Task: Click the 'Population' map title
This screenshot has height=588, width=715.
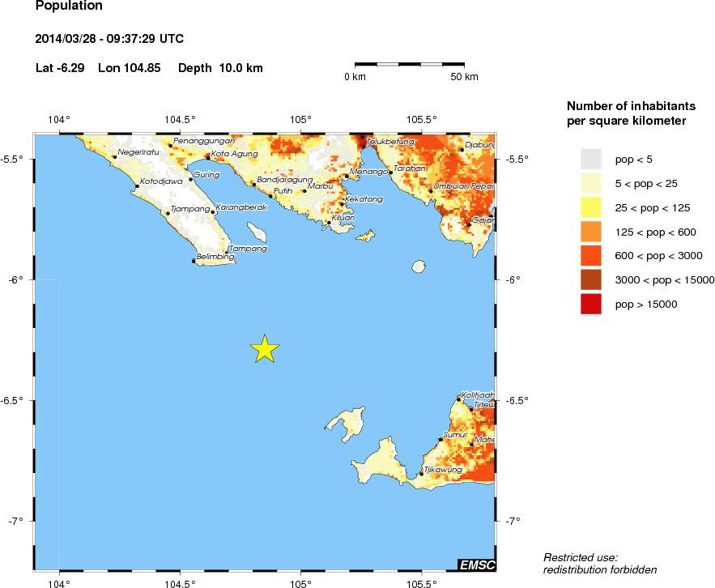Action: tap(69, 6)
